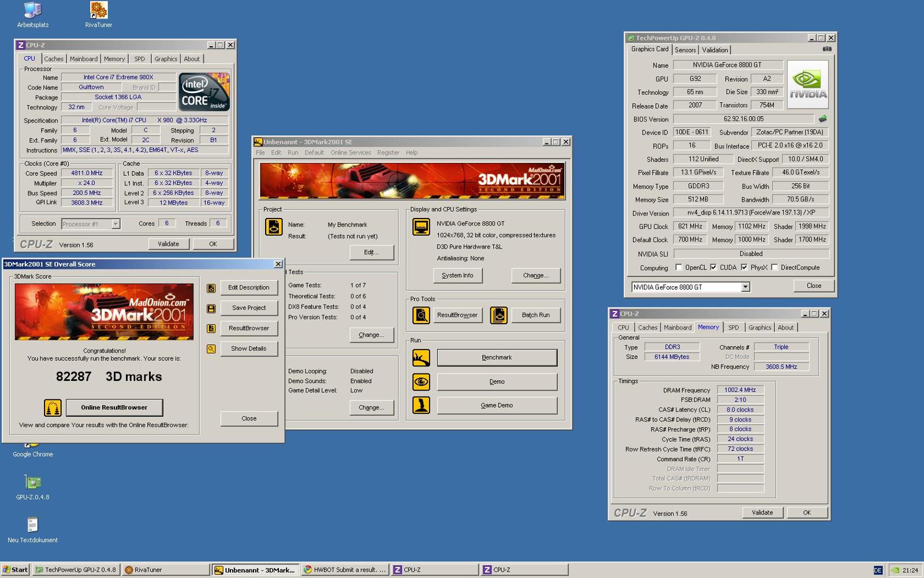Click the Benchmark button
This screenshot has height=578, width=924.
pyautogui.click(x=497, y=358)
